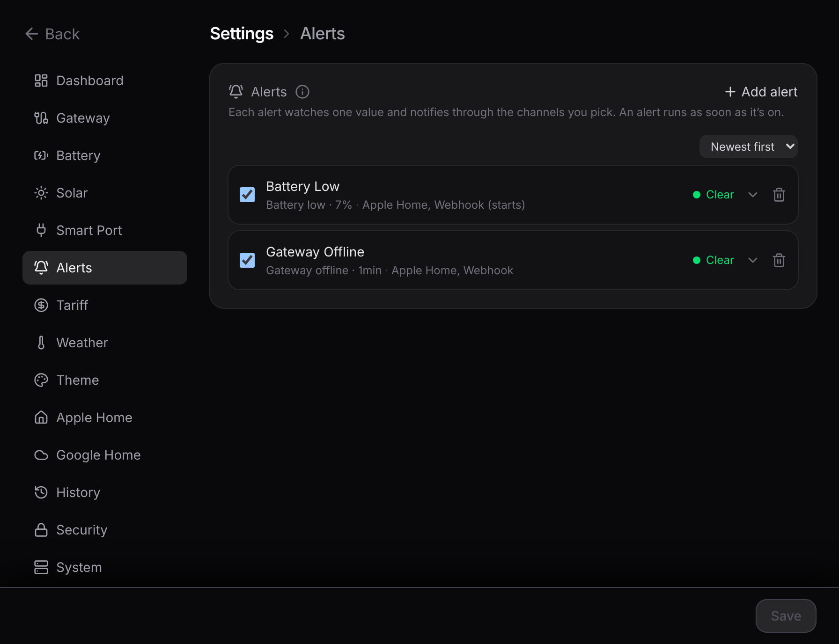
Task: Click the alert bell icon in panel header
Action: click(236, 92)
